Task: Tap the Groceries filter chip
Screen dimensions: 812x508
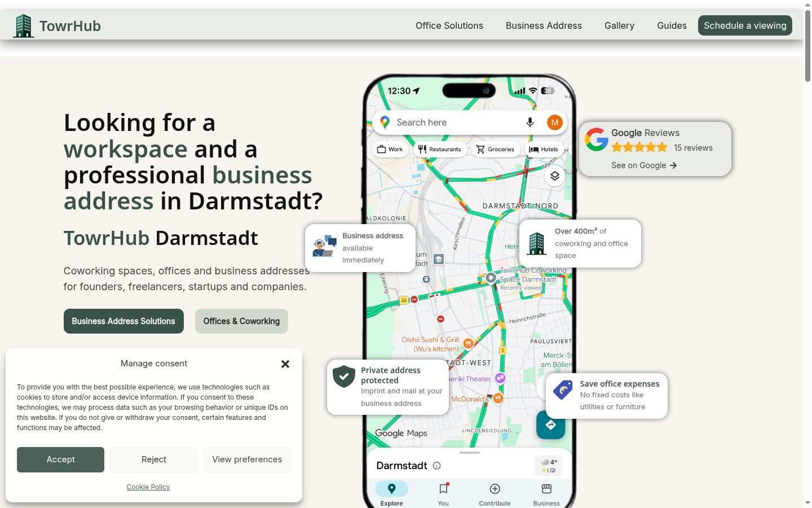Action: [x=496, y=150]
